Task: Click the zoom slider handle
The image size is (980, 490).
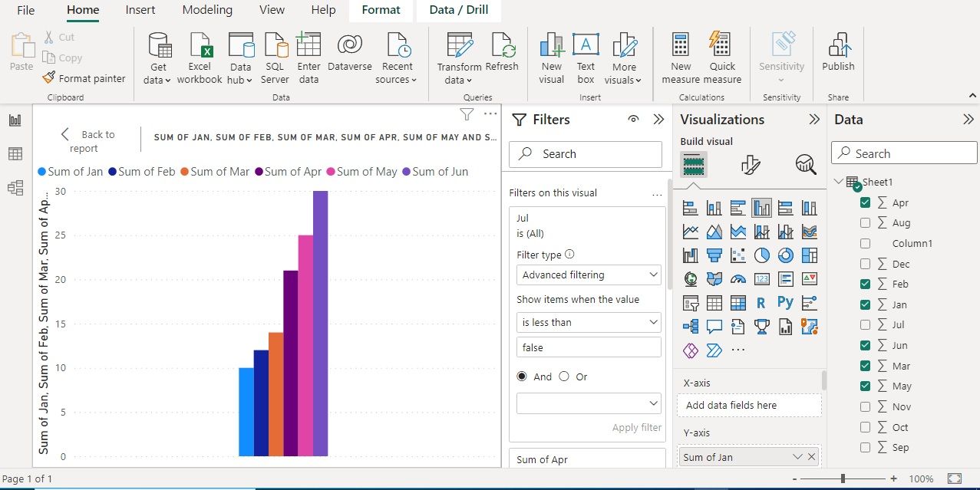Action: [x=843, y=478]
